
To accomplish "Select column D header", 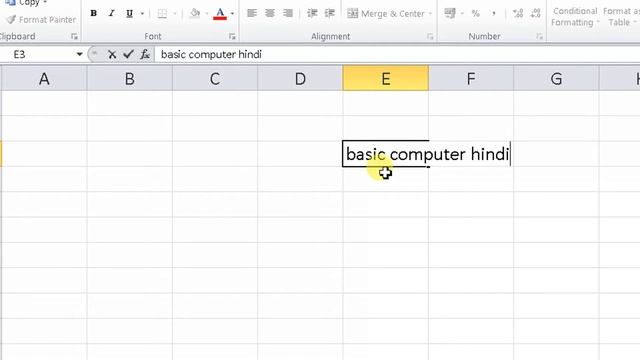I will (300, 78).
